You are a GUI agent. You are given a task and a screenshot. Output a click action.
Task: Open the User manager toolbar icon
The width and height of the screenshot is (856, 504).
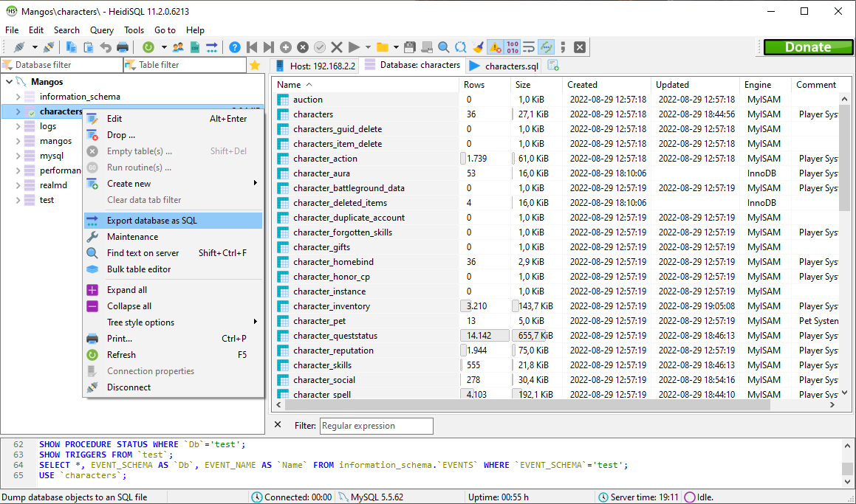(x=178, y=47)
